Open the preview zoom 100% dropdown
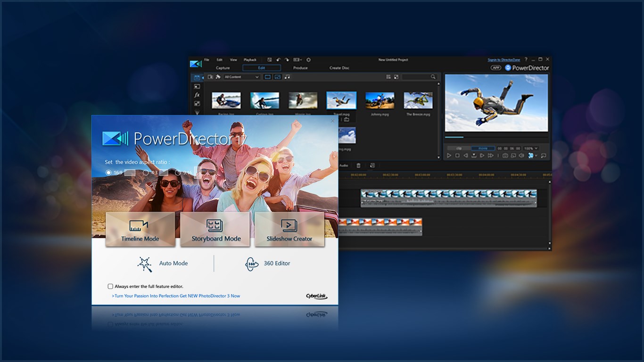This screenshot has width=644, height=362. coord(530,148)
